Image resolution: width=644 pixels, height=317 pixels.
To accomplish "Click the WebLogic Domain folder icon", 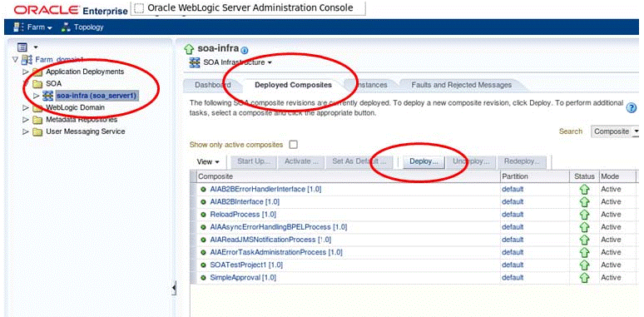I will click(37, 108).
